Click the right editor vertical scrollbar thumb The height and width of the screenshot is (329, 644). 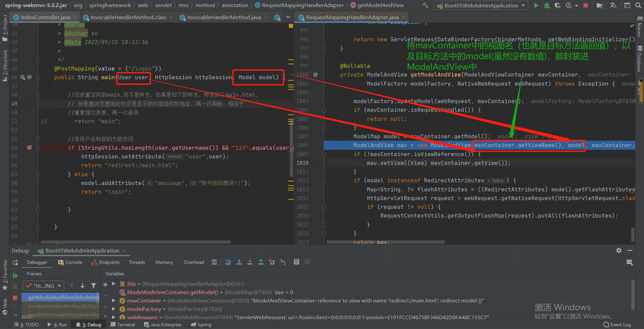click(633, 234)
